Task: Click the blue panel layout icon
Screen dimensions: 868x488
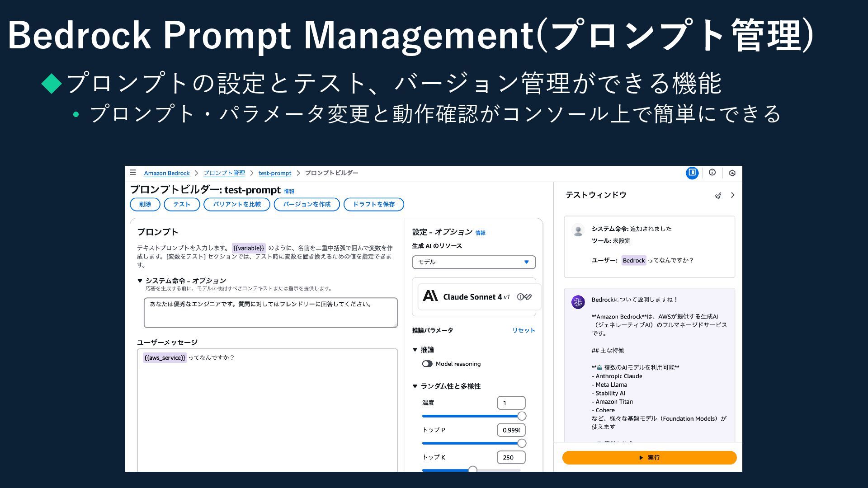Action: (692, 173)
